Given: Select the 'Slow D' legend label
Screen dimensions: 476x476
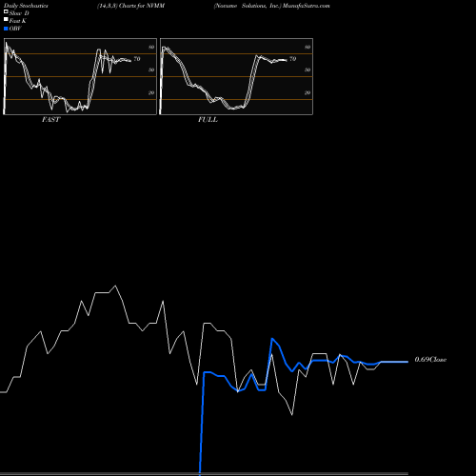Looking at the screenshot, I should [x=19, y=13].
